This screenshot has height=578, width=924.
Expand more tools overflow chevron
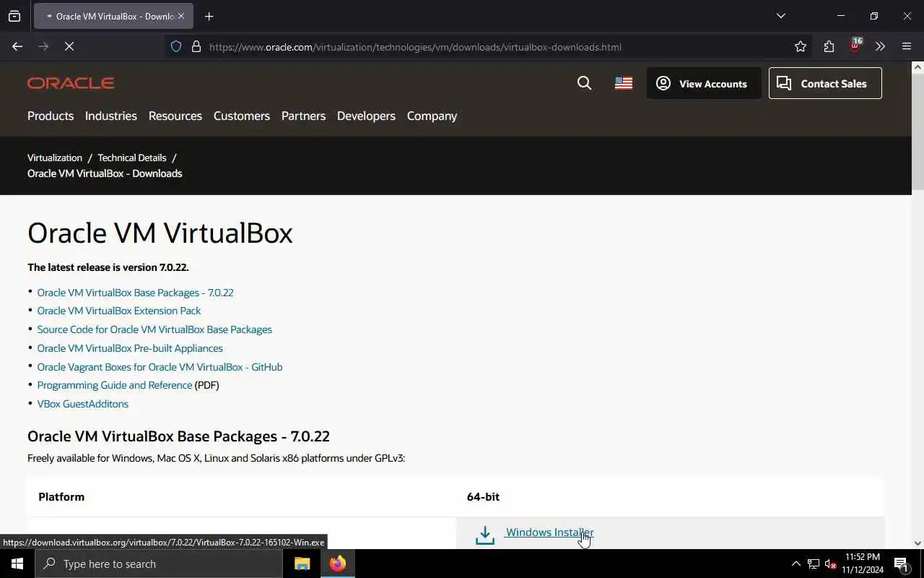click(880, 46)
